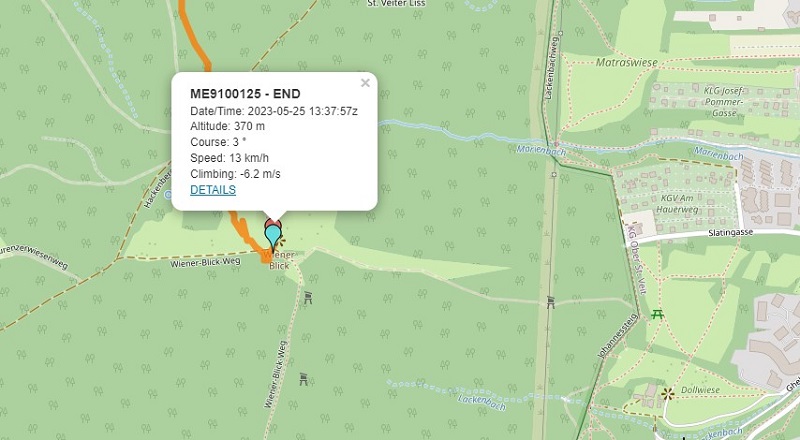The image size is (800, 440).
Task: Click the horizontal Wiener-Blick-Weg label
Action: (204, 261)
